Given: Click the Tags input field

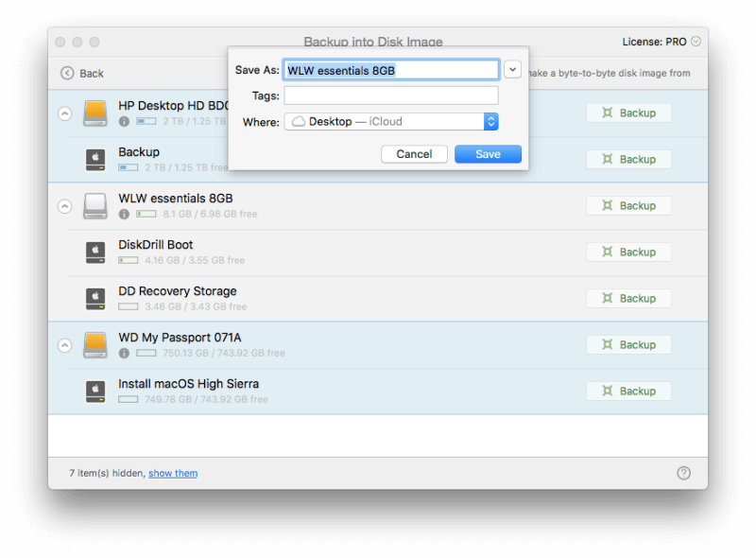Looking at the screenshot, I should (391, 96).
